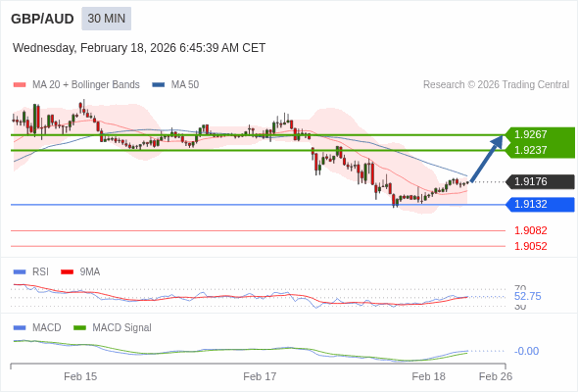Click the 1.9132 blue pivot label
The height and width of the screenshot is (392, 578).
point(540,204)
